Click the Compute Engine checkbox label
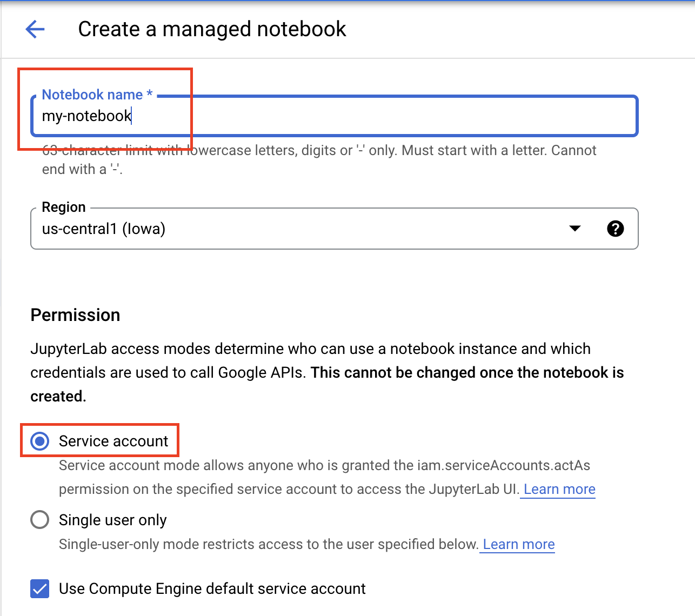695x616 pixels. click(212, 588)
